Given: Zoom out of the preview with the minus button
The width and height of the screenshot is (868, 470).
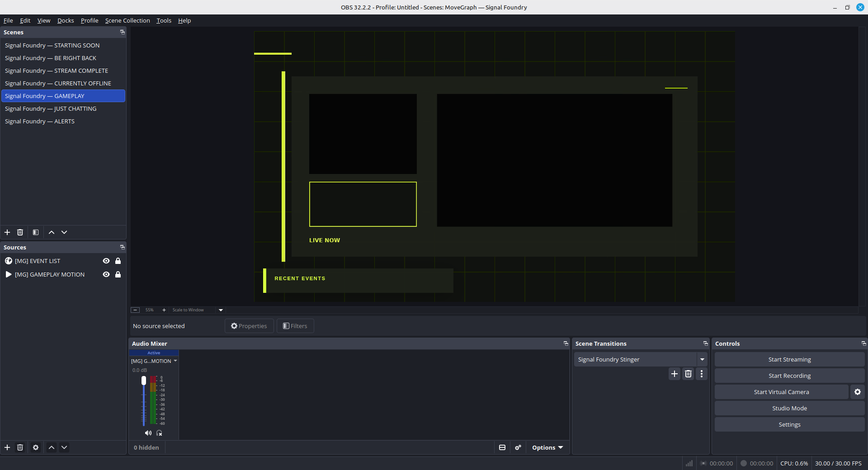Looking at the screenshot, I should (x=135, y=310).
